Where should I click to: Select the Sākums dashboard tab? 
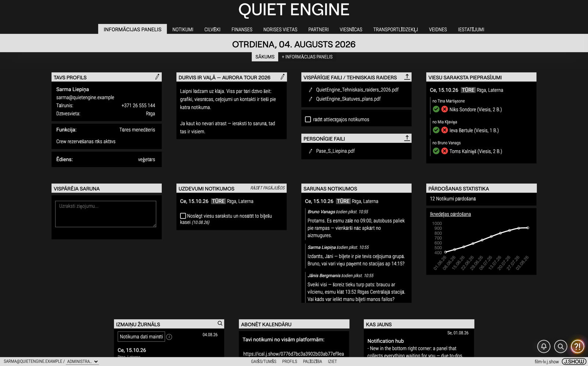click(x=265, y=57)
